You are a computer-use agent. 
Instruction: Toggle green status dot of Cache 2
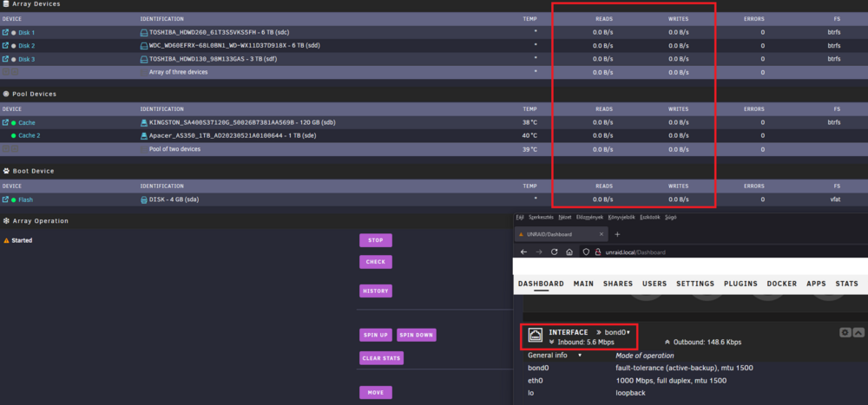pyautogui.click(x=14, y=135)
